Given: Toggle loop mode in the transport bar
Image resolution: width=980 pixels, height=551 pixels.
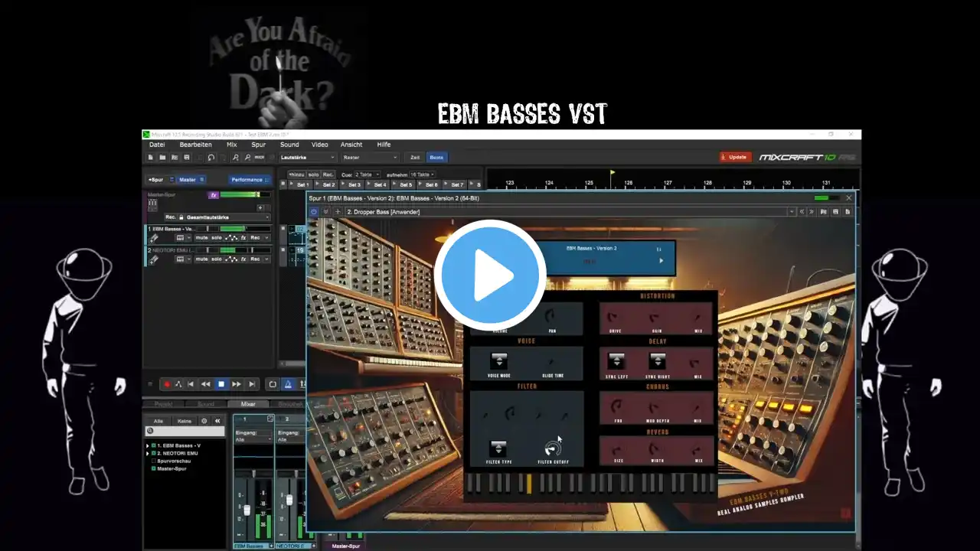Looking at the screenshot, I should pyautogui.click(x=273, y=384).
